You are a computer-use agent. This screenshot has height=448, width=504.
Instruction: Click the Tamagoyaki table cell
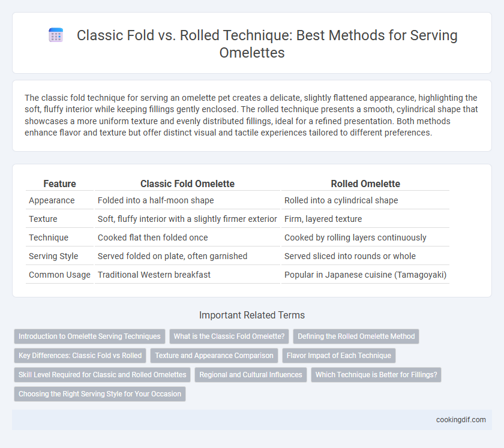[365, 275]
